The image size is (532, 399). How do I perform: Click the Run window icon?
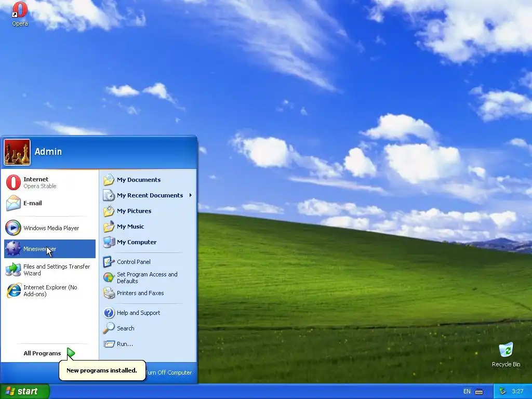[x=109, y=344]
